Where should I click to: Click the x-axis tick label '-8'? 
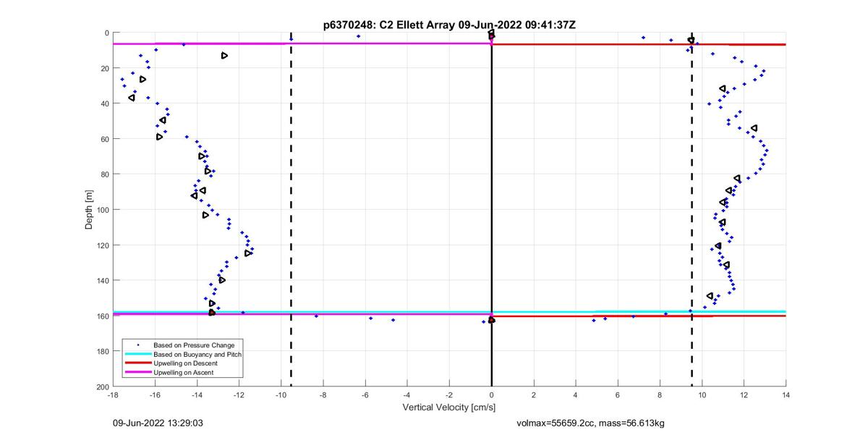[x=323, y=396]
